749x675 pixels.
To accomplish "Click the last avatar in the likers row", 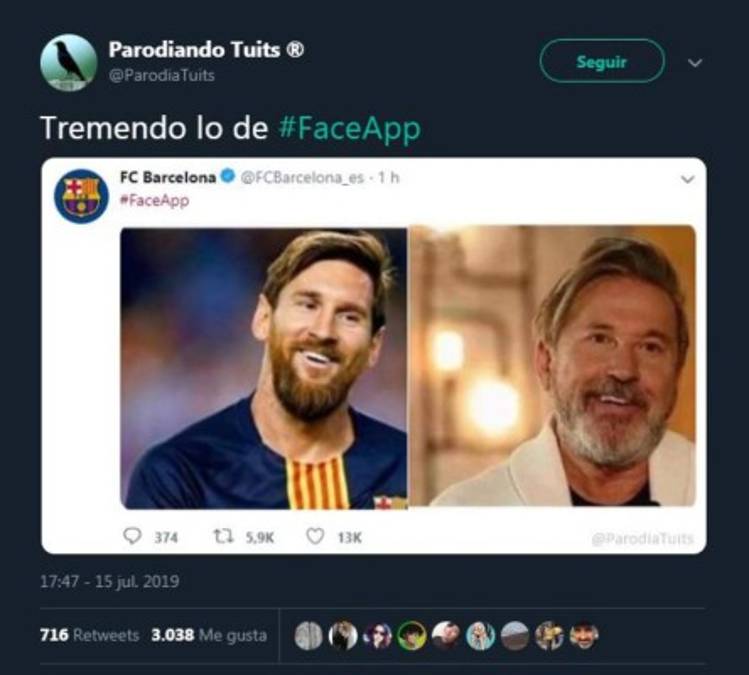I will 584,636.
